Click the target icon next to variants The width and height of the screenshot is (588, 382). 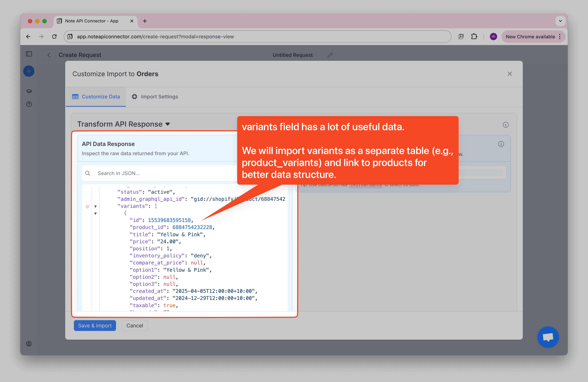[x=88, y=206]
